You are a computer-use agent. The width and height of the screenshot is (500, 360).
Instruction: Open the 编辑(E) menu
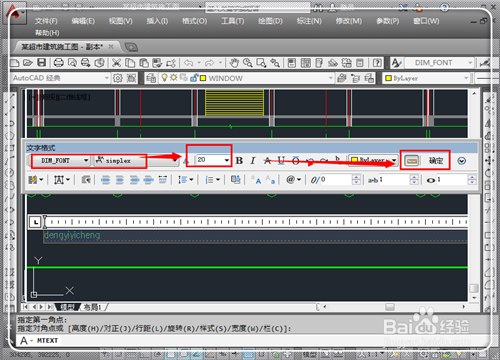point(83,21)
